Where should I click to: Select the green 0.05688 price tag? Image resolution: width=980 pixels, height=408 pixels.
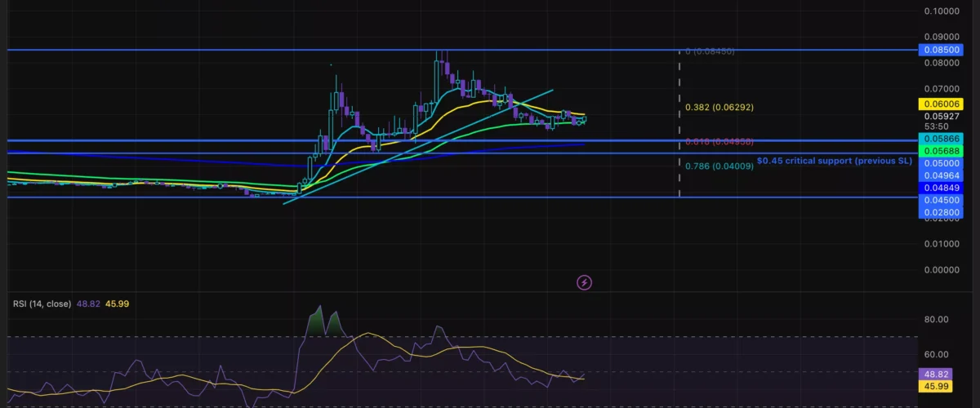[x=941, y=151]
